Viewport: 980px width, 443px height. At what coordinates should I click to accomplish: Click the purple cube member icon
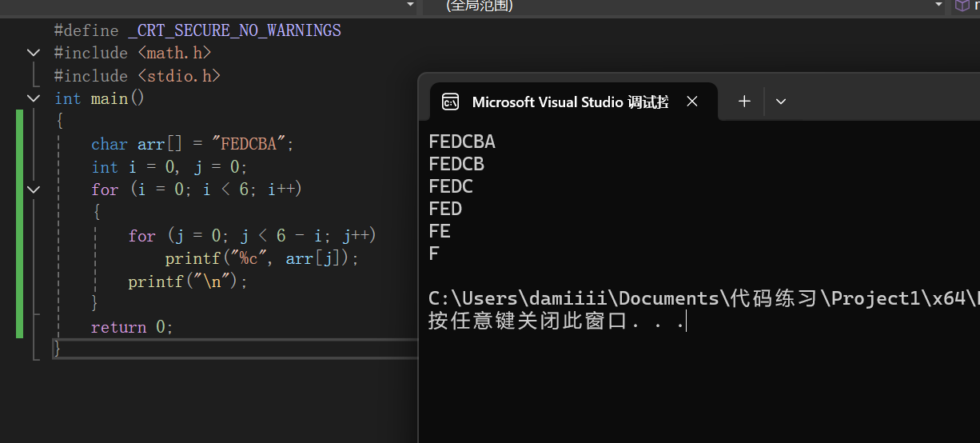(962, 6)
